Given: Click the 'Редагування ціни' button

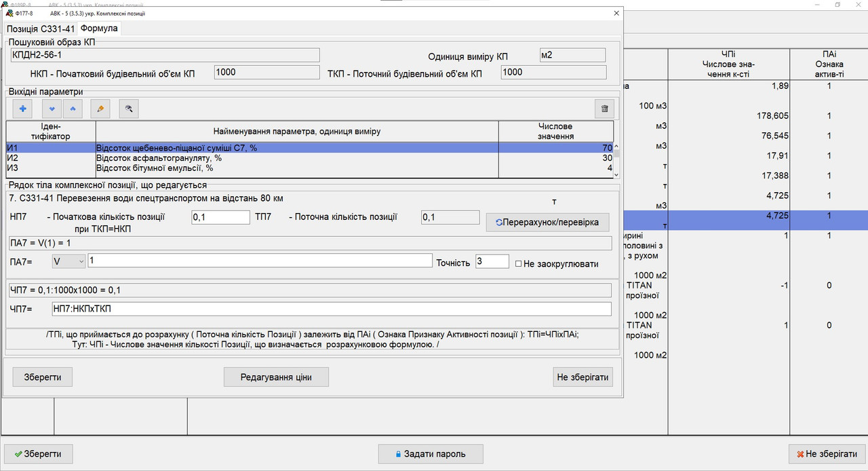Looking at the screenshot, I should [276, 377].
